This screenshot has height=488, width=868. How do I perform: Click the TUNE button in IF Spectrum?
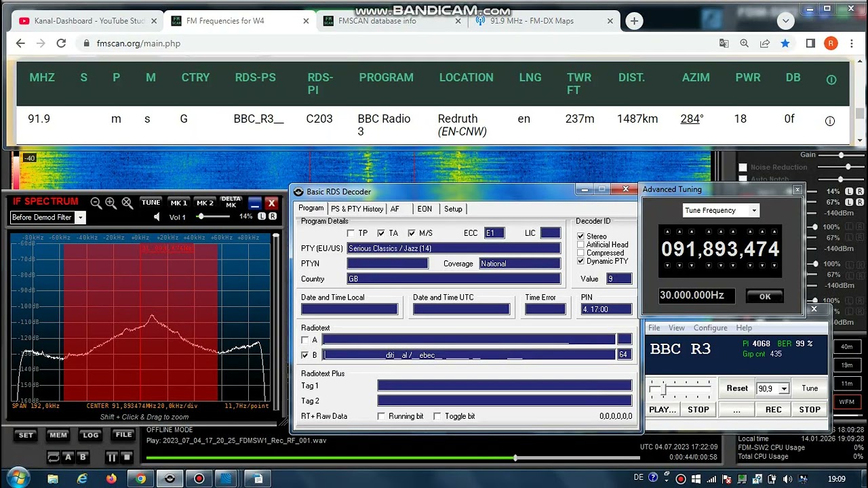point(151,203)
